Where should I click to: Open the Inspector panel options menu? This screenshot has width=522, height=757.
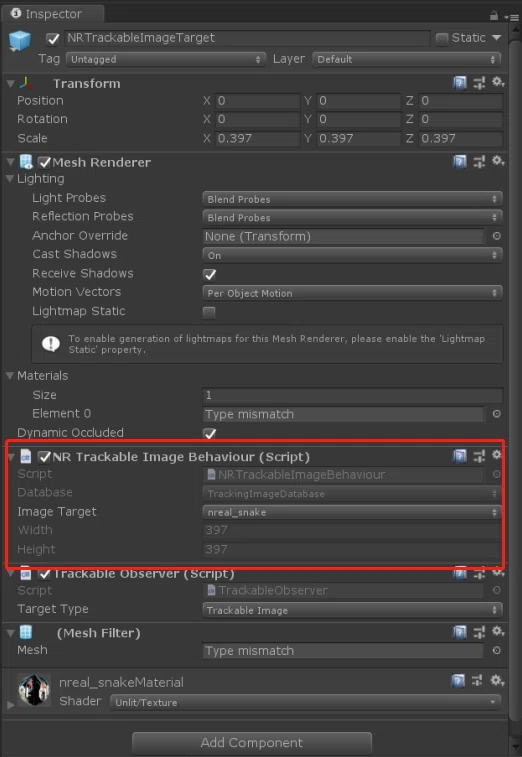[x=511, y=16]
